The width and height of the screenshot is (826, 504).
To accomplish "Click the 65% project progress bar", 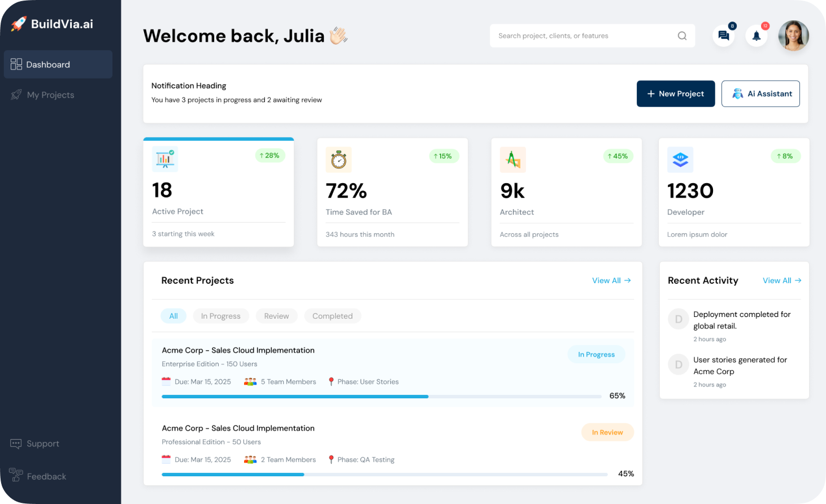I will tap(381, 397).
